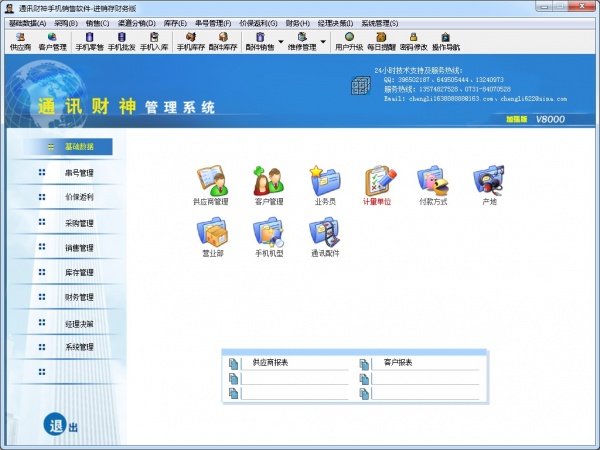Open the 串号管理(F) menu
The width and height of the screenshot is (600, 450).
[x=213, y=23]
